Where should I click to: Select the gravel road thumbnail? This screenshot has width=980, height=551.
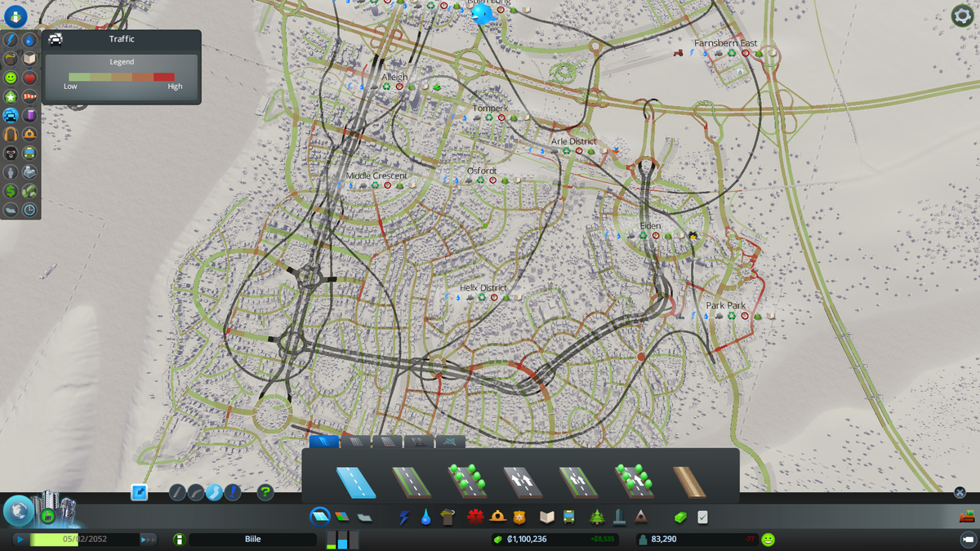point(690,482)
